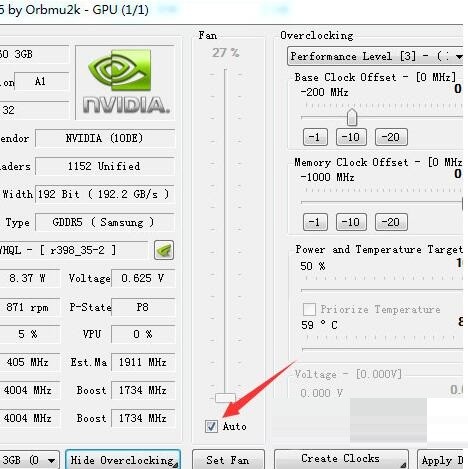
Task: Open the Create Clocks button menu corner
Action: pyautogui.click(x=402, y=464)
